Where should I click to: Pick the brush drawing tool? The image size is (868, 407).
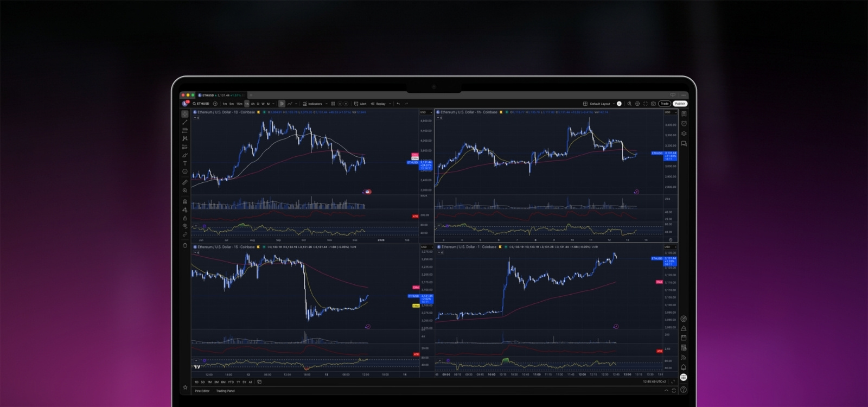pos(184,155)
